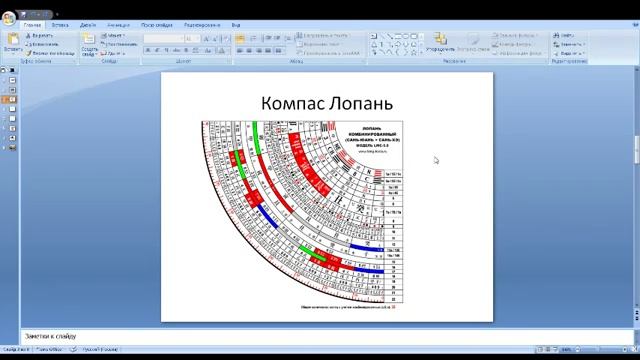Open the Анимация tab
This screenshot has width=640, height=360.
[x=118, y=25]
